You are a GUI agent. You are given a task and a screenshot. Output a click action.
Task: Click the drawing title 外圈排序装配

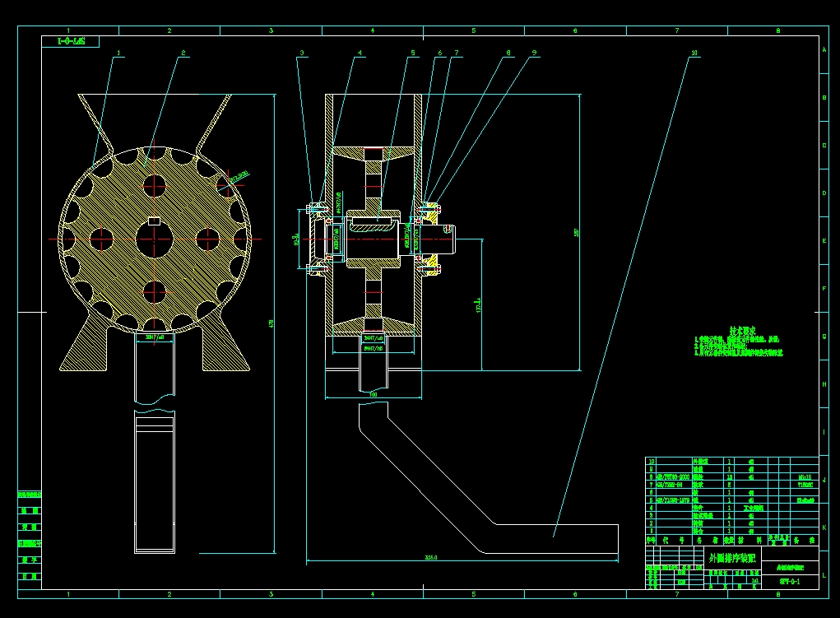[731, 558]
